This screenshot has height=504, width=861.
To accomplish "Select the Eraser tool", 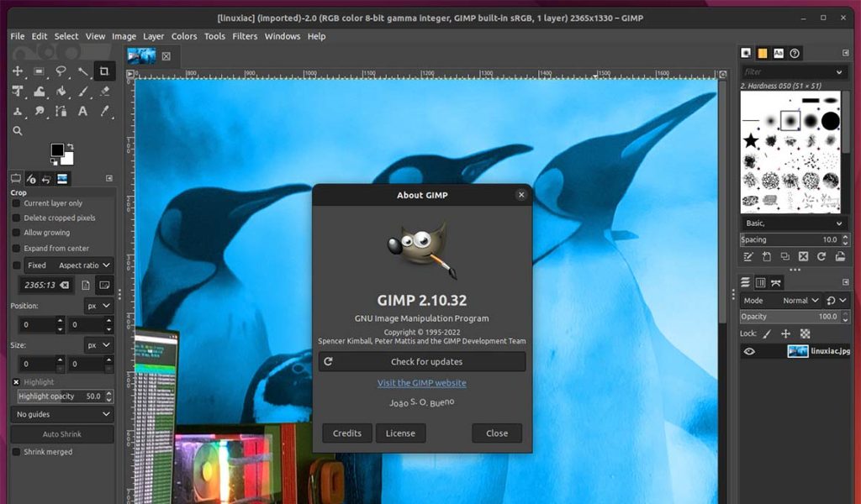I will click(x=104, y=92).
